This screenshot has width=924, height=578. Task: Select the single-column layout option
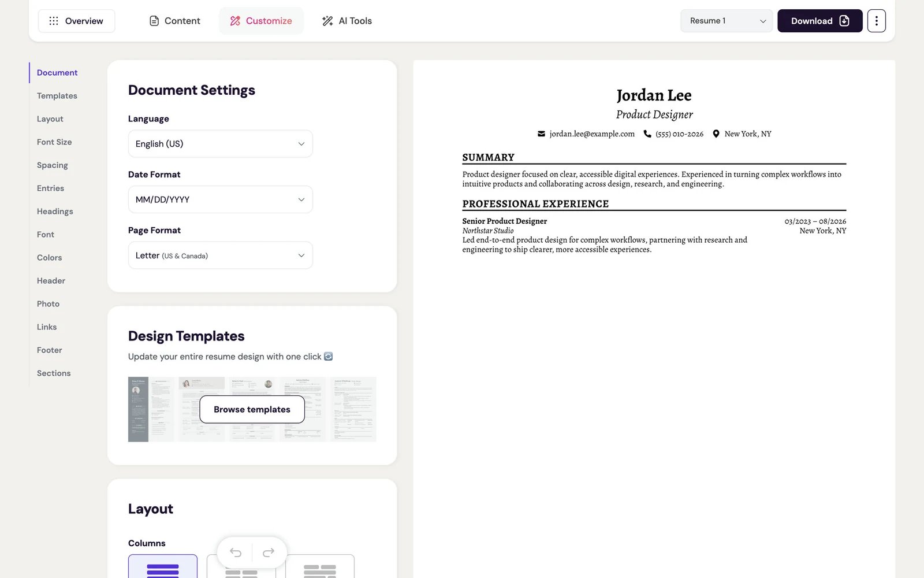pyautogui.click(x=162, y=566)
